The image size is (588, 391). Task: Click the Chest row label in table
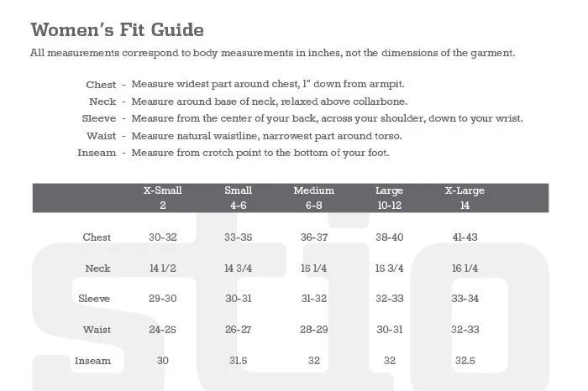[x=97, y=237]
